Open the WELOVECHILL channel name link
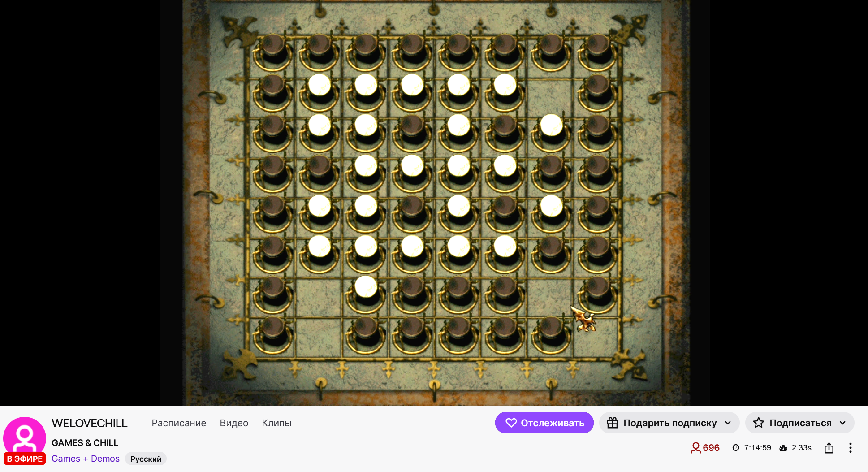Screen dimensions: 868x472 [90, 423]
